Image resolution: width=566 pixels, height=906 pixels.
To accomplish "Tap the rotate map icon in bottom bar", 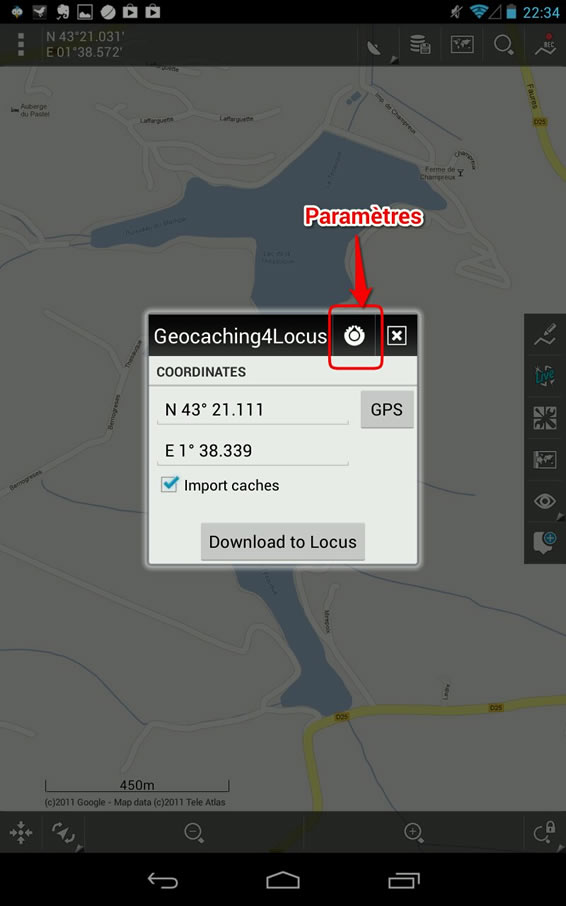I will 64,833.
